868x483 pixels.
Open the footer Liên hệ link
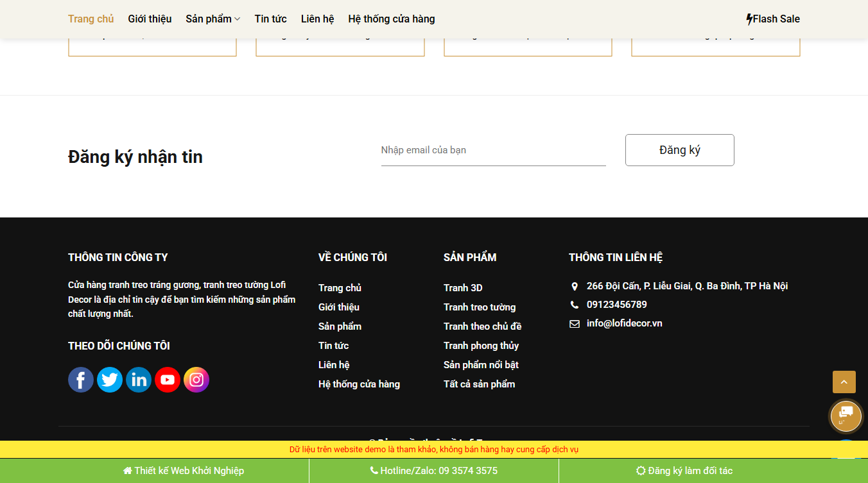tap(334, 365)
